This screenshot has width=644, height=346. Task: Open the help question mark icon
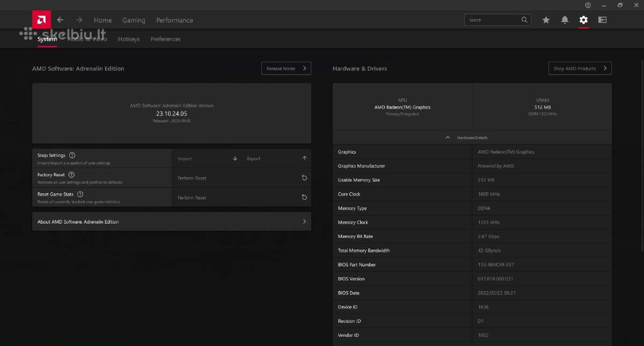pyautogui.click(x=588, y=5)
